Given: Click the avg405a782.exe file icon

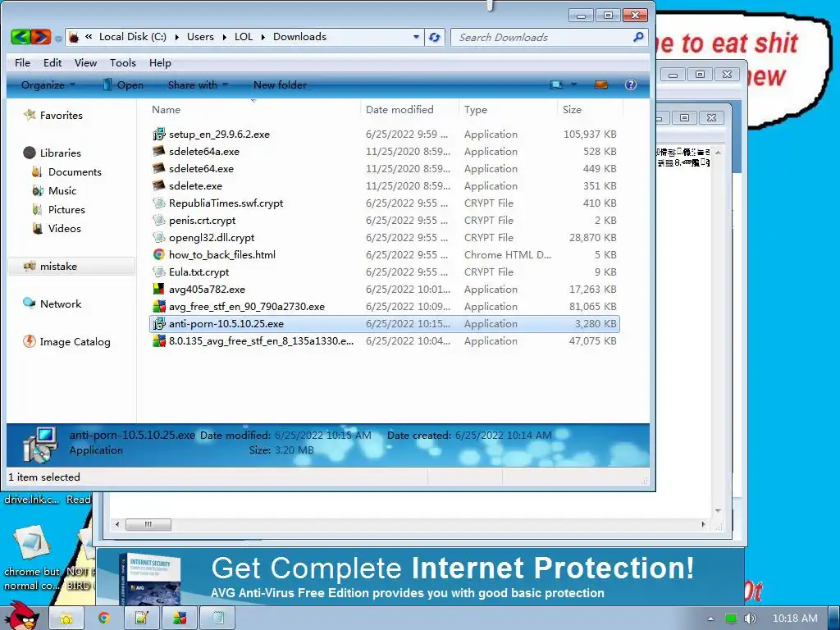Looking at the screenshot, I should coord(158,290).
